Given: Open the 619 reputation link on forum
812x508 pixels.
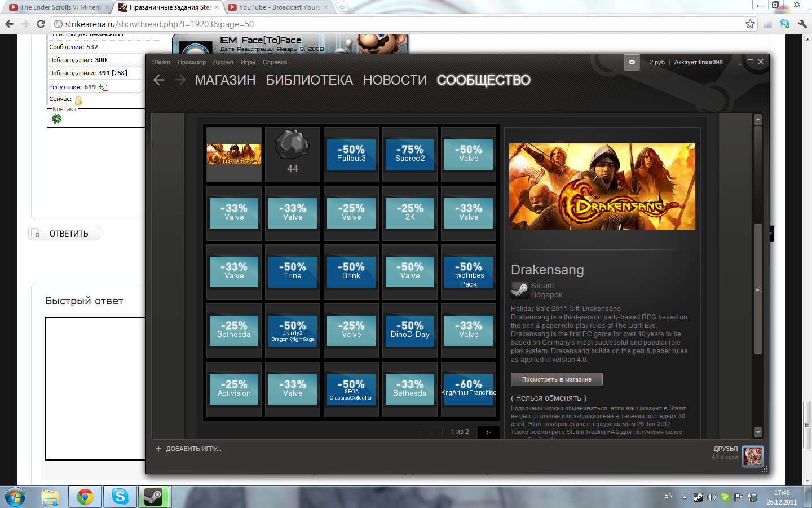Looking at the screenshot, I should click(x=90, y=87).
